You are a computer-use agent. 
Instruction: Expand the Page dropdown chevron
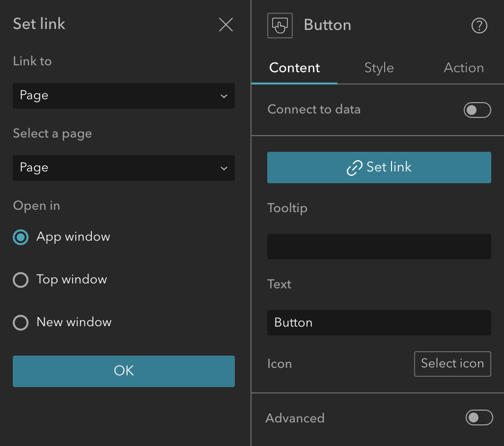(x=224, y=96)
